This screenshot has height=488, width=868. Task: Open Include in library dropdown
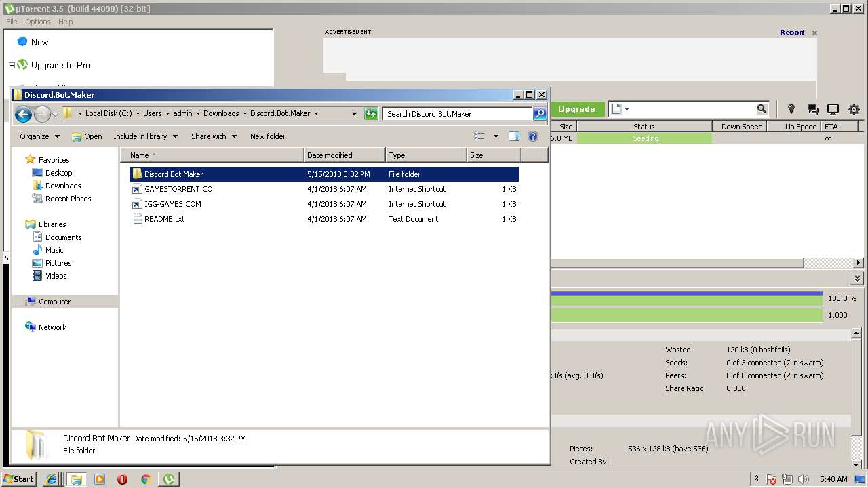(145, 136)
